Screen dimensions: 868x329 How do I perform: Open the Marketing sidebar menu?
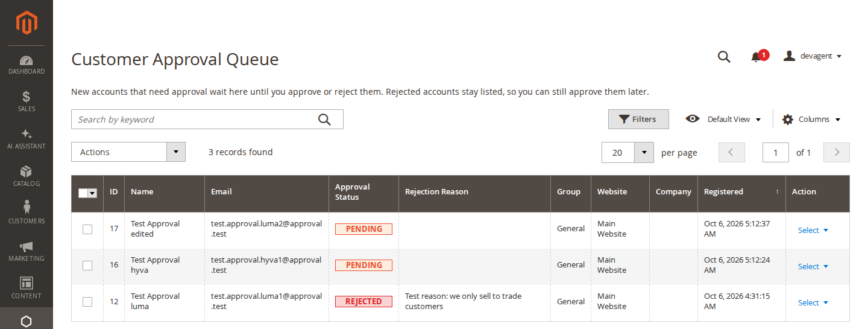pos(27,252)
